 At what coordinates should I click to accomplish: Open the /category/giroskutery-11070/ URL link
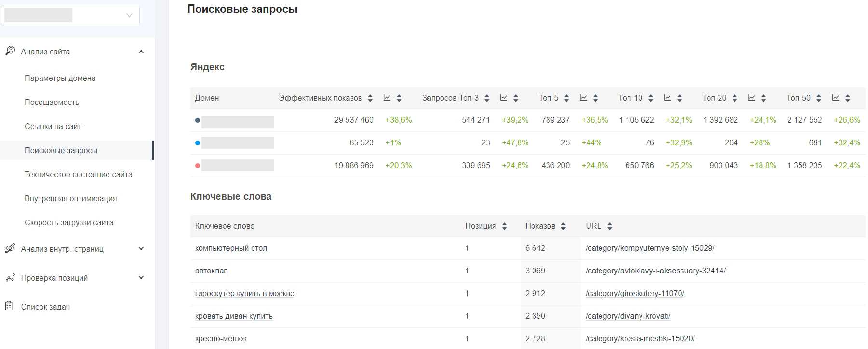point(635,294)
